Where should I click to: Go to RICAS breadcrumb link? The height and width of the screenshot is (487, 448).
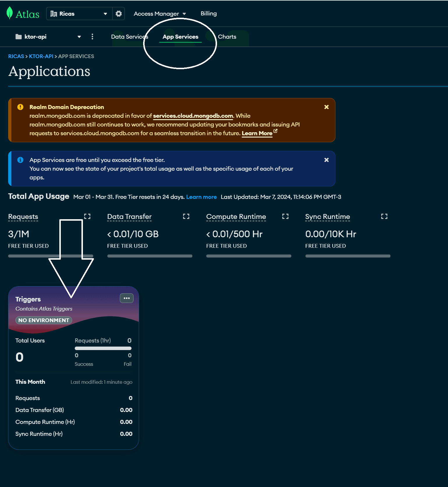click(x=16, y=56)
